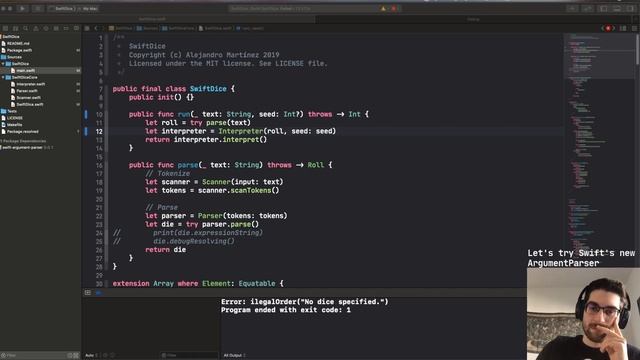Click the editor vertical scrollbar

pyautogui.click(x=638, y=49)
